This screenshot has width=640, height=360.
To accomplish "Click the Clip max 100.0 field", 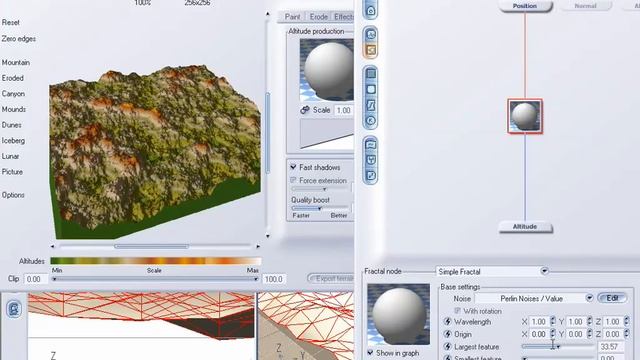I will [273, 279].
